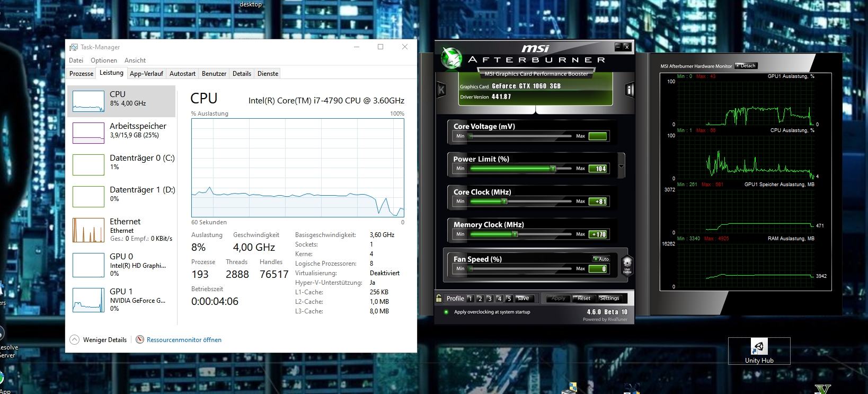Click the Afterburner green logo icon
The image size is (868, 394).
tap(451, 58)
